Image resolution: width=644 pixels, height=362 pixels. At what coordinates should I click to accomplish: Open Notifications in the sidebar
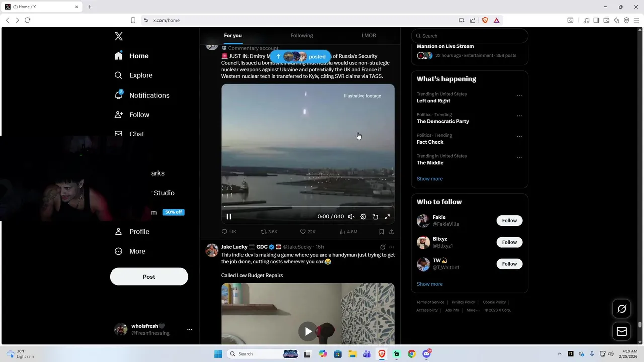click(142, 95)
